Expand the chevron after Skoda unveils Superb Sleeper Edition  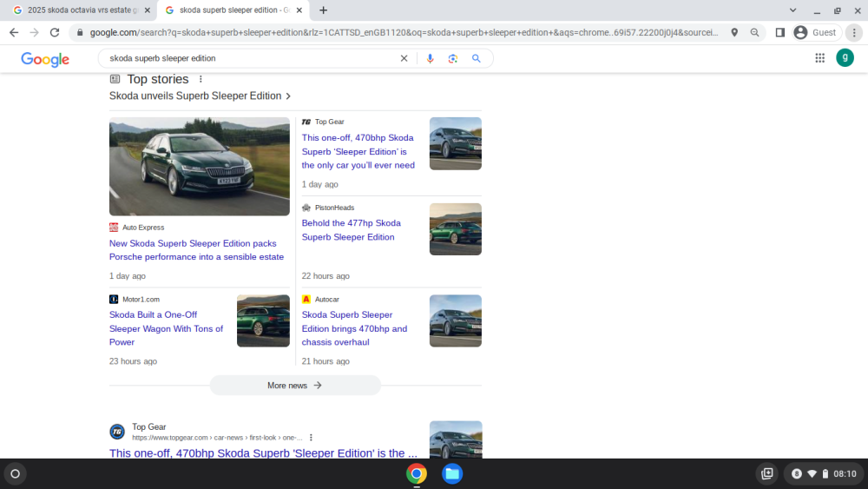[288, 96]
